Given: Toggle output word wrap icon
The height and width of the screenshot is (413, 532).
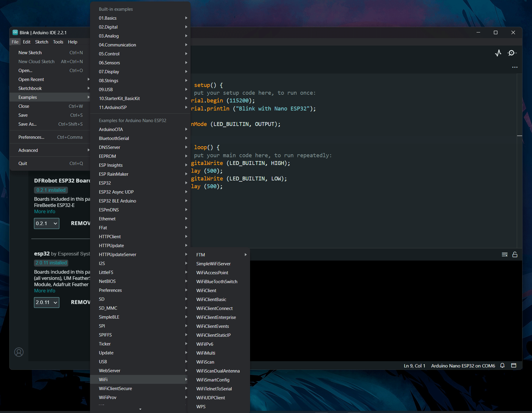Looking at the screenshot, I should [505, 255].
